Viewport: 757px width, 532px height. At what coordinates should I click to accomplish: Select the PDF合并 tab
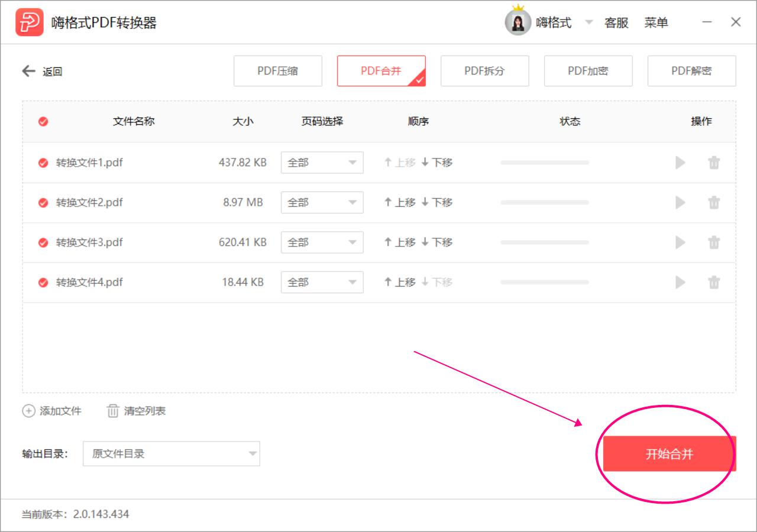pyautogui.click(x=381, y=71)
